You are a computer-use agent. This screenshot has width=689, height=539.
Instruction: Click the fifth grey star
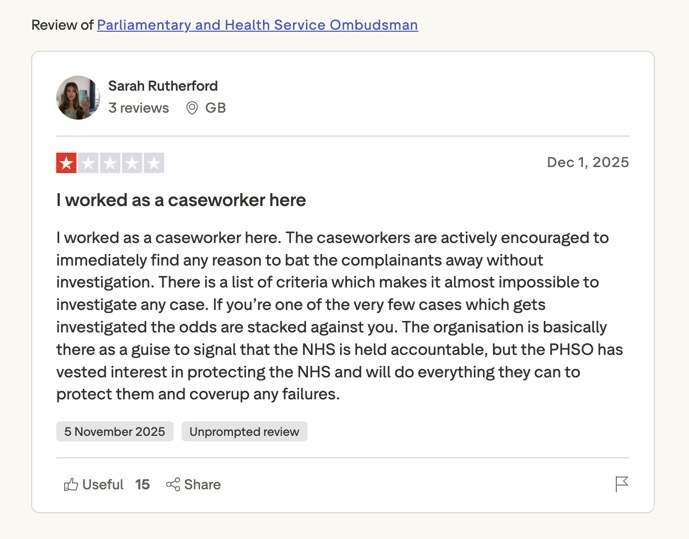(x=153, y=163)
